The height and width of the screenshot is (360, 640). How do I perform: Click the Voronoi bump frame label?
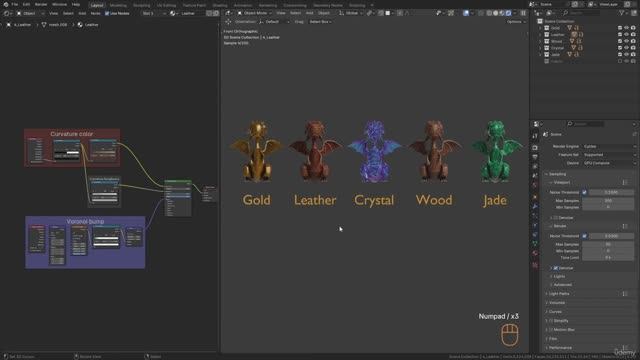coord(85,221)
